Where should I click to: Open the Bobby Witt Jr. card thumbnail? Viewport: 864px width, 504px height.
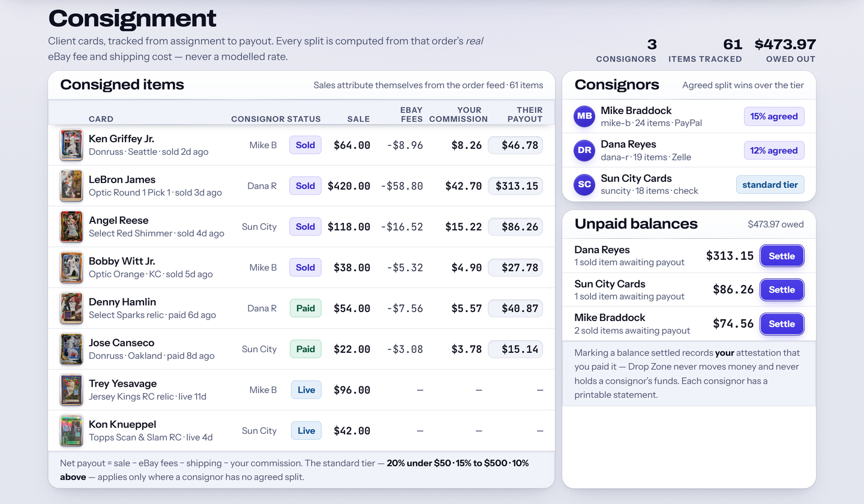coord(71,268)
